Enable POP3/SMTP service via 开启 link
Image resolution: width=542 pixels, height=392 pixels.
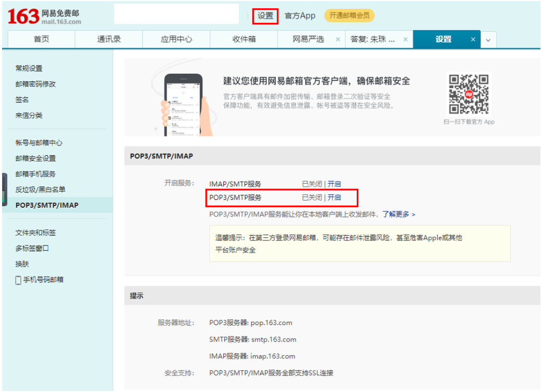(x=334, y=197)
